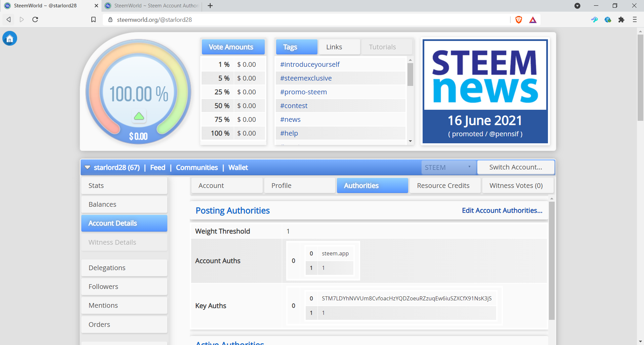This screenshot has height=345, width=644.
Task: Click the green up arrow in voting gauge
Action: coord(139,116)
